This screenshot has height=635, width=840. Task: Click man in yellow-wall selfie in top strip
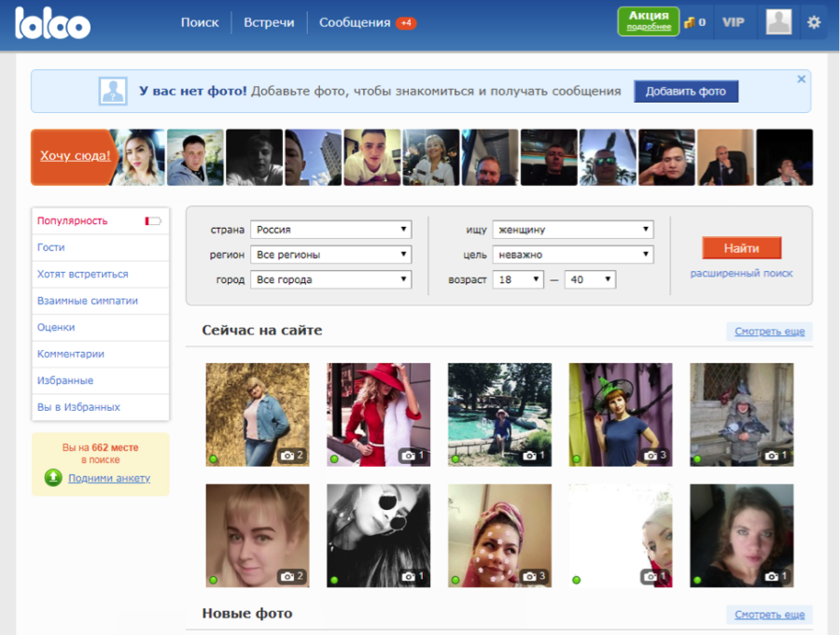click(371, 157)
